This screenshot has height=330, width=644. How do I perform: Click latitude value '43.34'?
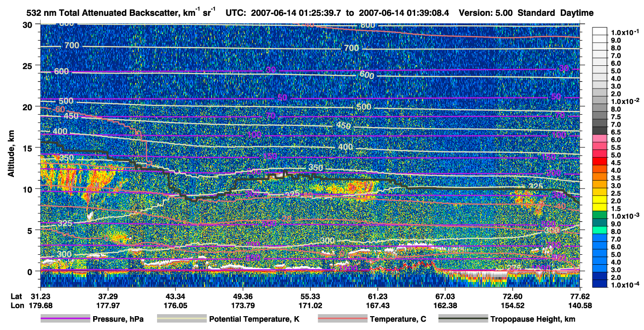pyautogui.click(x=174, y=295)
